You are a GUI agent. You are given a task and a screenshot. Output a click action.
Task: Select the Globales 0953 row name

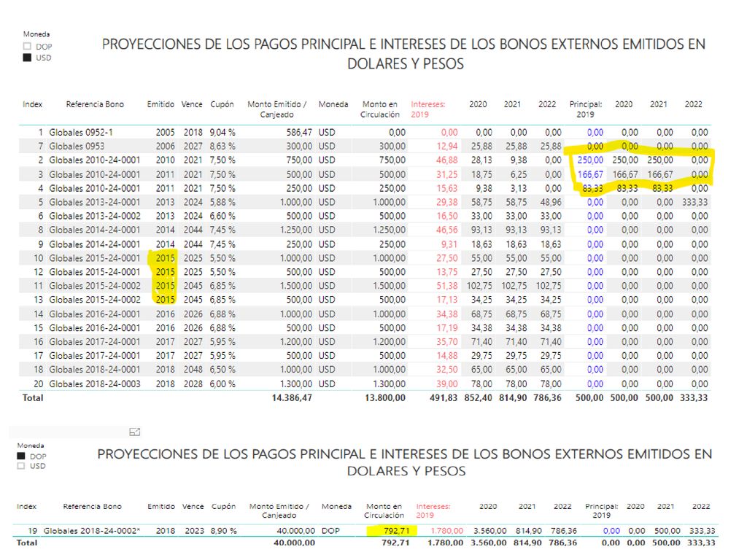pyautogui.click(x=77, y=146)
